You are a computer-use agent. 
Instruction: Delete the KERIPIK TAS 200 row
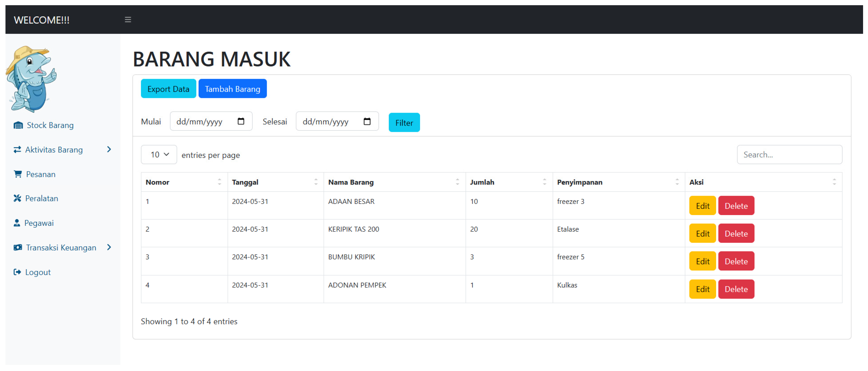click(x=736, y=234)
